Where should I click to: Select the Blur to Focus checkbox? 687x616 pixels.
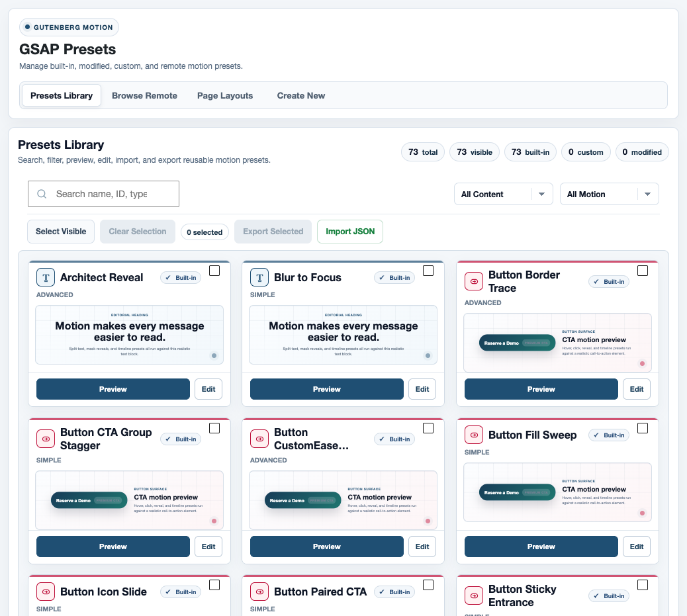(428, 271)
